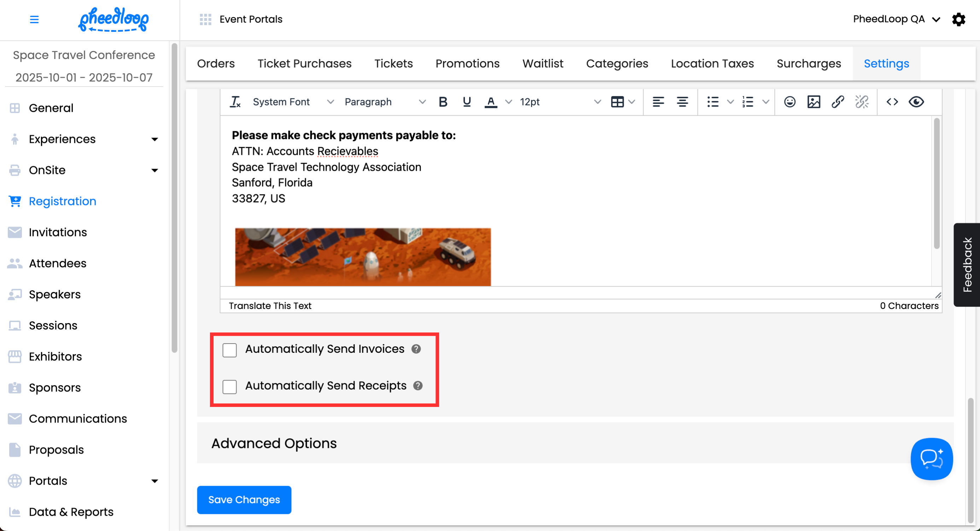The width and height of the screenshot is (980, 531).
Task: Apply underline formatting
Action: coord(466,102)
